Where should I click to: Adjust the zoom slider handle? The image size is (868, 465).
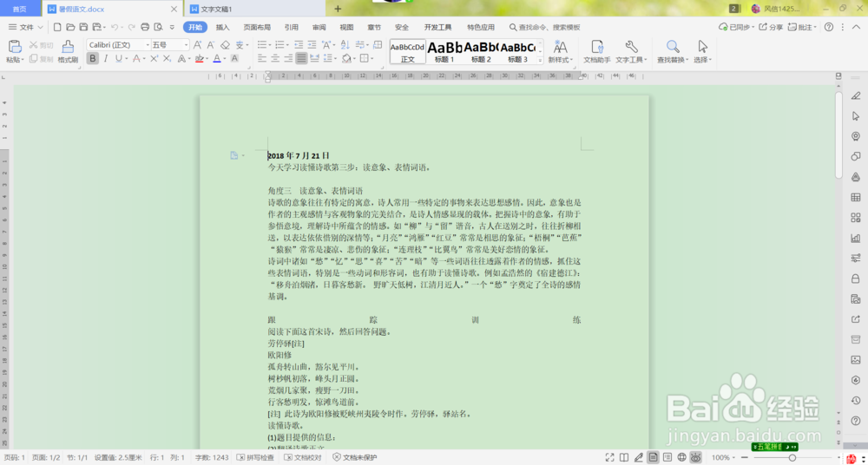792,458
